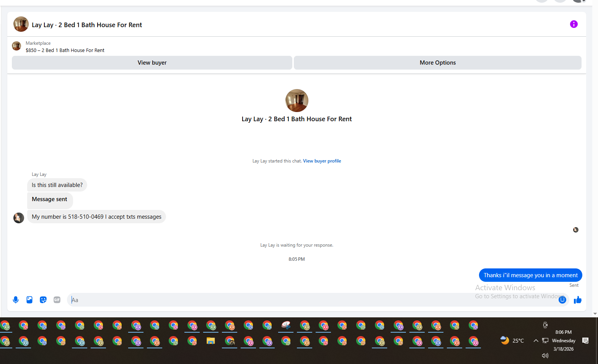Open the weather widget showing 25°C
This screenshot has width=598, height=364.
pyautogui.click(x=512, y=340)
